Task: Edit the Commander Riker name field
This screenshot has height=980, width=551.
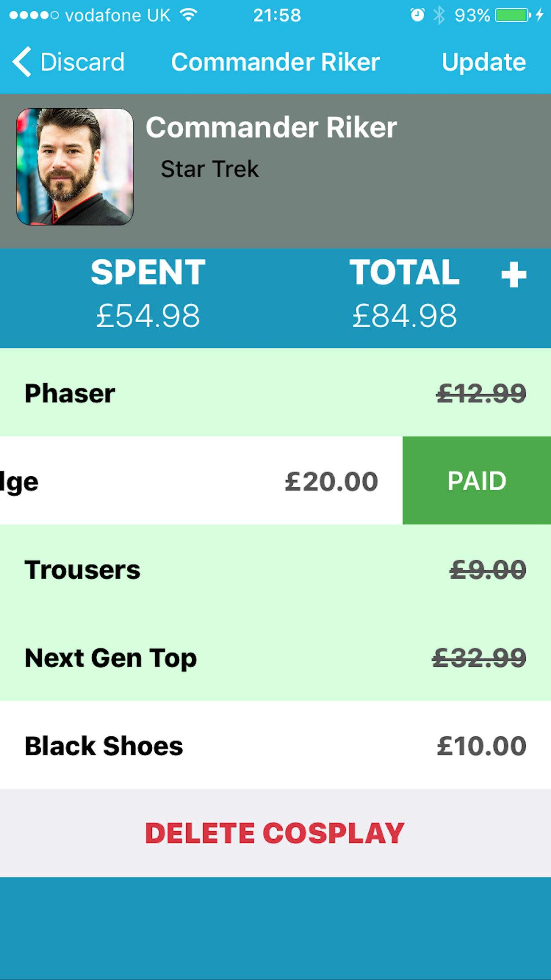Action: click(272, 128)
